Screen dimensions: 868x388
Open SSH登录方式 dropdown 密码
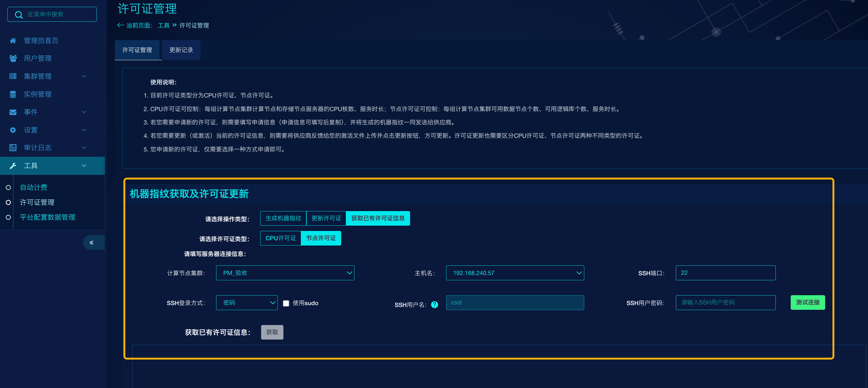pyautogui.click(x=246, y=302)
